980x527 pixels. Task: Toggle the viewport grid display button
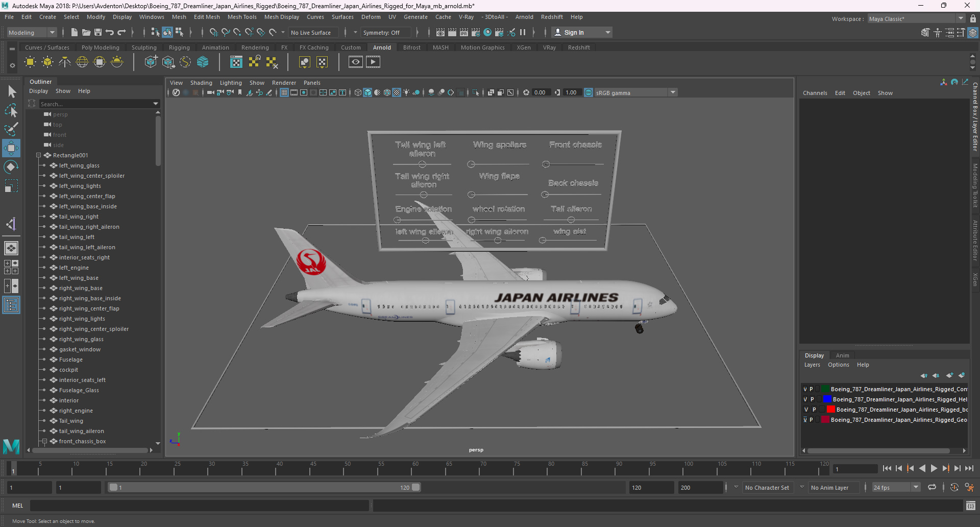pos(284,92)
